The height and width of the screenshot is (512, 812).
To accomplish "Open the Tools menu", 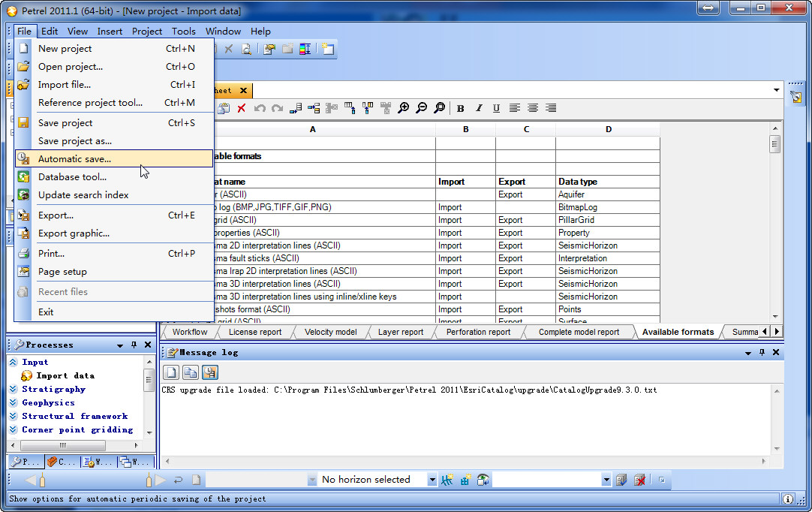I will click(184, 31).
